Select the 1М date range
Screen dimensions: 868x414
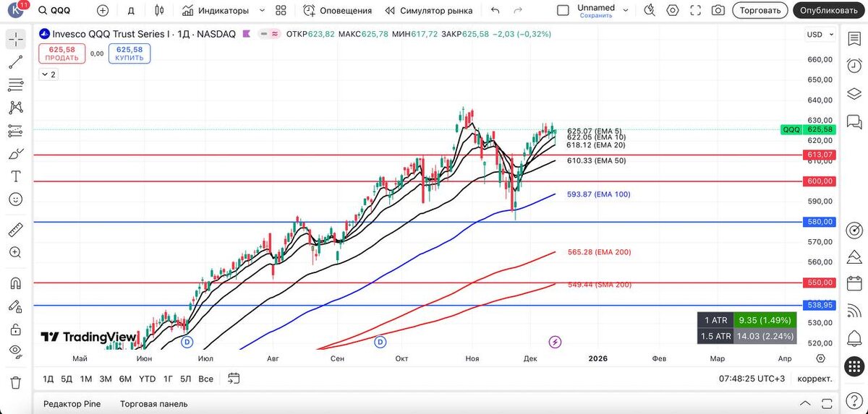tap(85, 379)
